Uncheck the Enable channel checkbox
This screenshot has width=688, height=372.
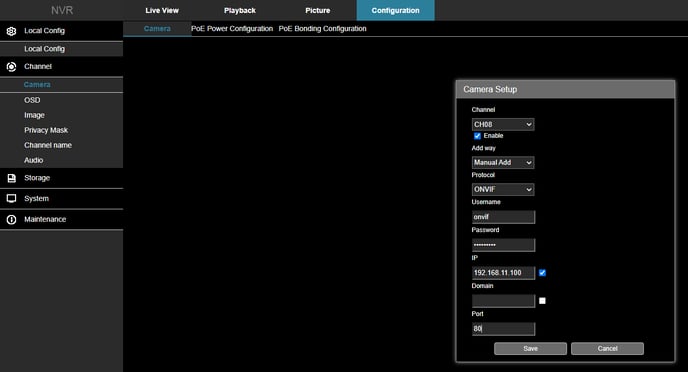477,136
